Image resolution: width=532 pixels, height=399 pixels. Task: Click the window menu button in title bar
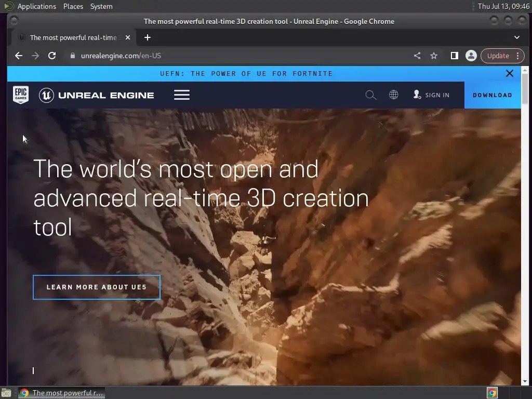(14, 21)
